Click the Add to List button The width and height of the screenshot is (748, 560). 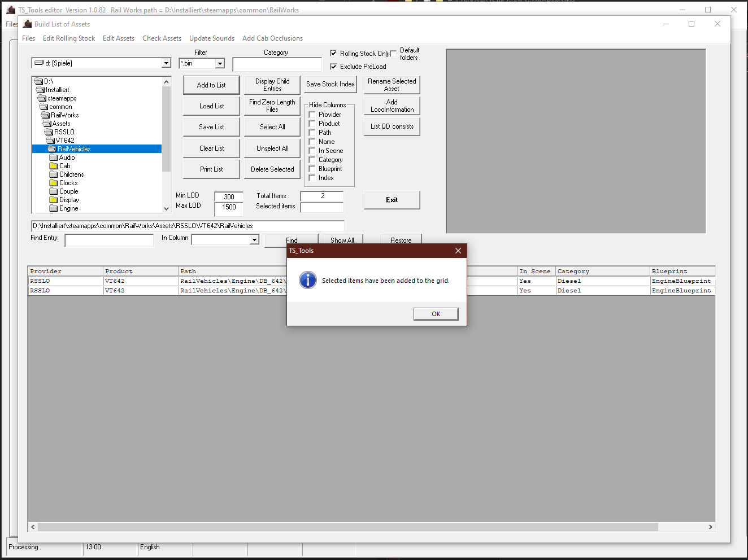pyautogui.click(x=211, y=85)
